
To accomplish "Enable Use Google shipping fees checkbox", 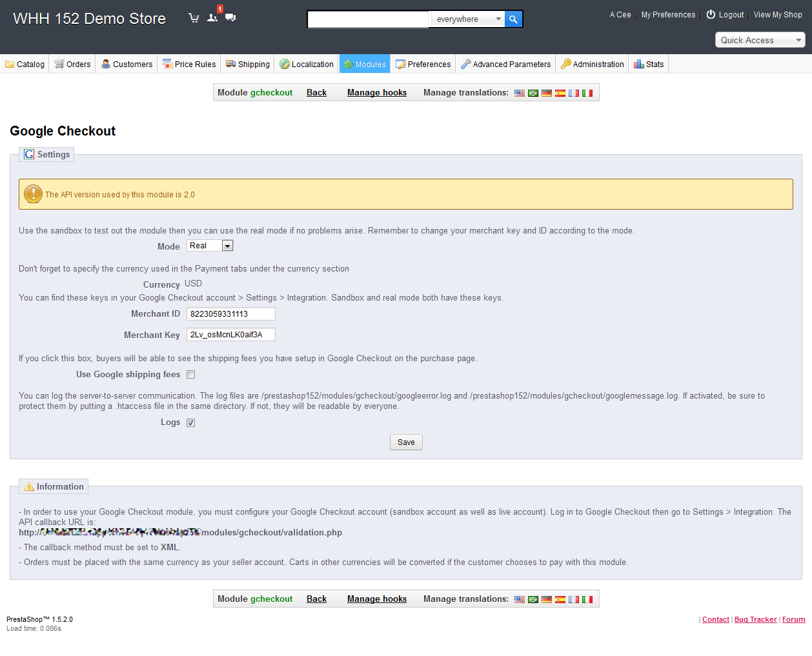I will pyautogui.click(x=191, y=375).
